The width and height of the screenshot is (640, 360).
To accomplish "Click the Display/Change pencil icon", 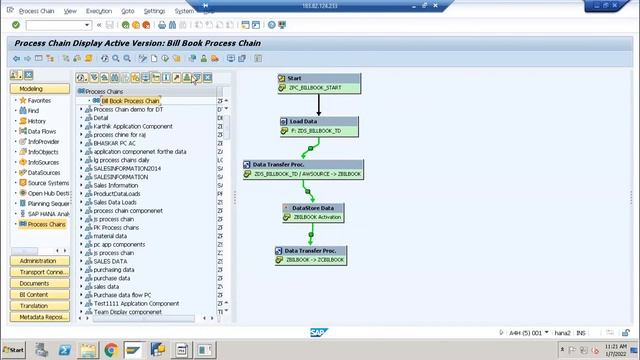I will (x=142, y=59).
